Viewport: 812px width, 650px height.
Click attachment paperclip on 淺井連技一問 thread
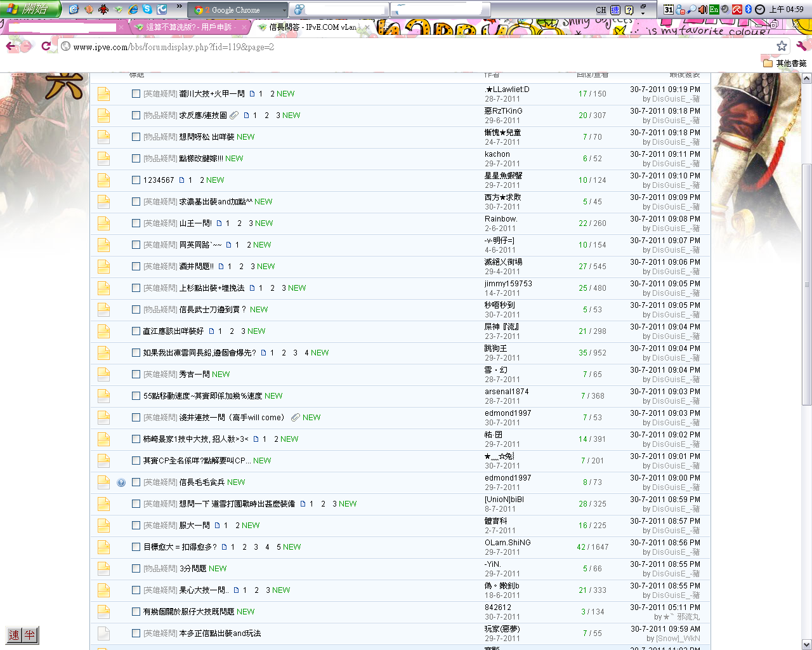pos(296,417)
